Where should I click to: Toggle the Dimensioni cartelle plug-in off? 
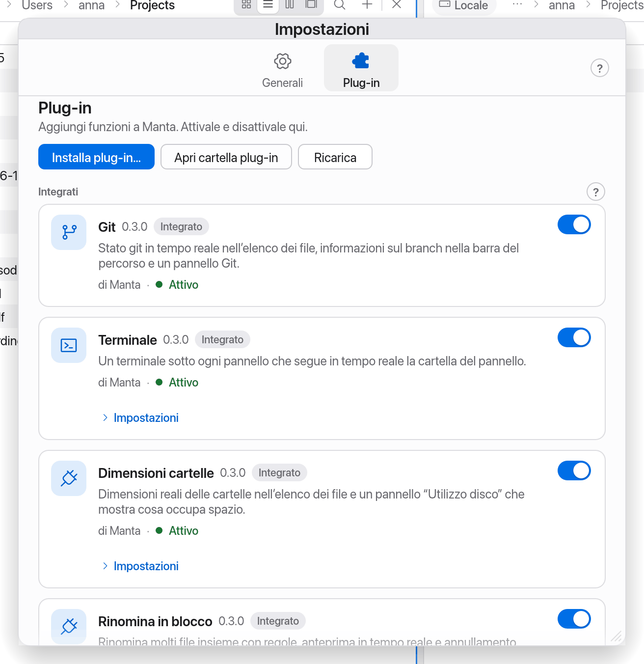[574, 470]
